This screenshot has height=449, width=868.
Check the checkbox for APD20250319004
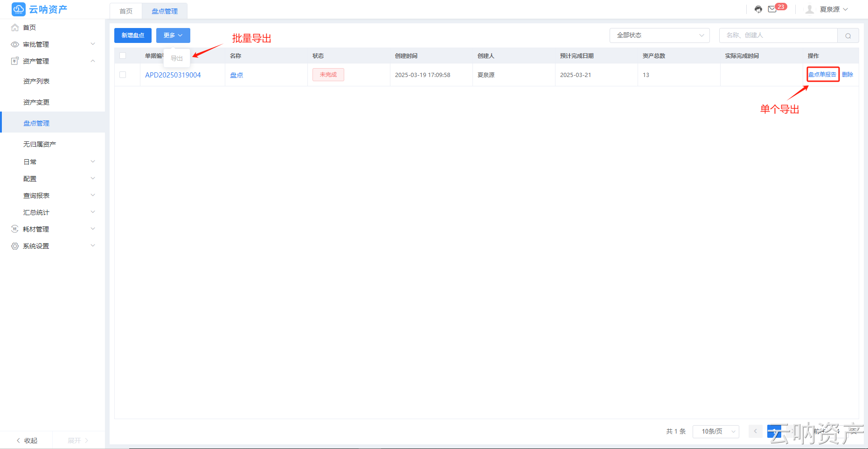coord(122,75)
